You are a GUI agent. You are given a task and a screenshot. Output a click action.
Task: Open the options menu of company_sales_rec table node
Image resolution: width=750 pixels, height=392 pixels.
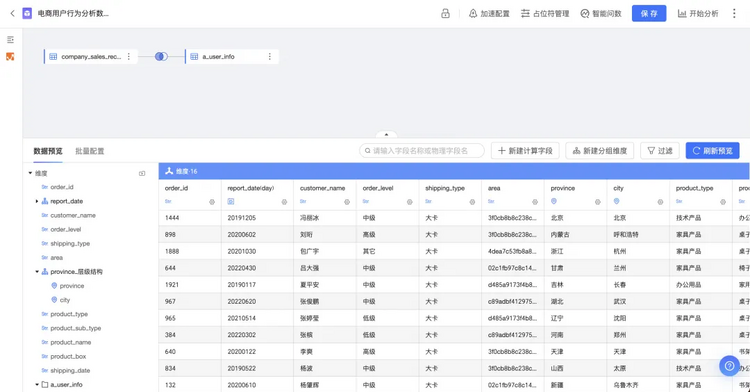point(129,56)
